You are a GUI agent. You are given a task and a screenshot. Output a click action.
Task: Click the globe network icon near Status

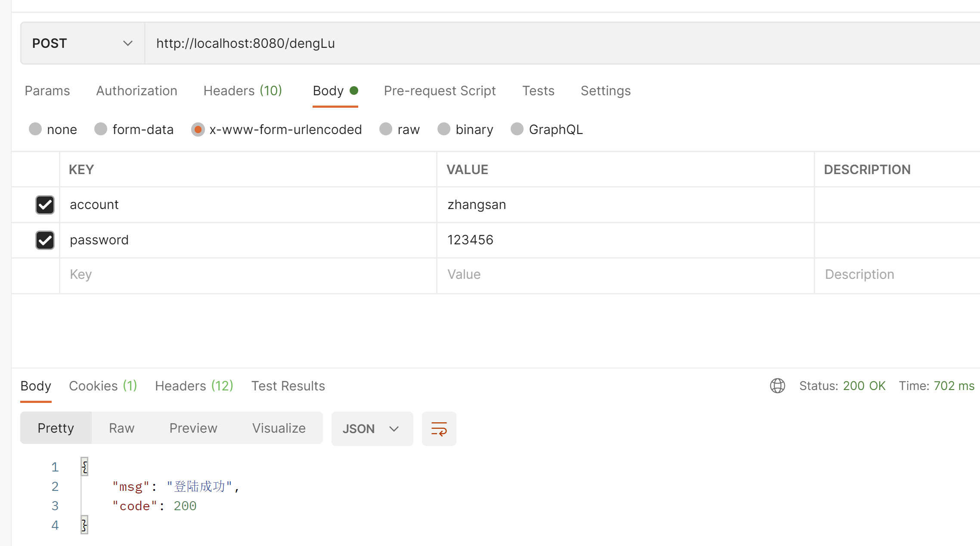click(x=777, y=386)
